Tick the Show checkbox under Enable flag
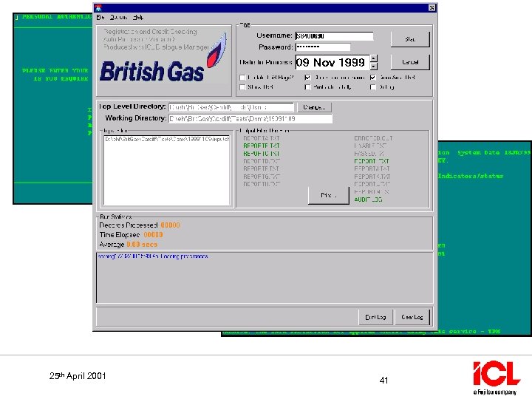Image resolution: width=532 pixels, height=399 pixels. pyautogui.click(x=242, y=87)
